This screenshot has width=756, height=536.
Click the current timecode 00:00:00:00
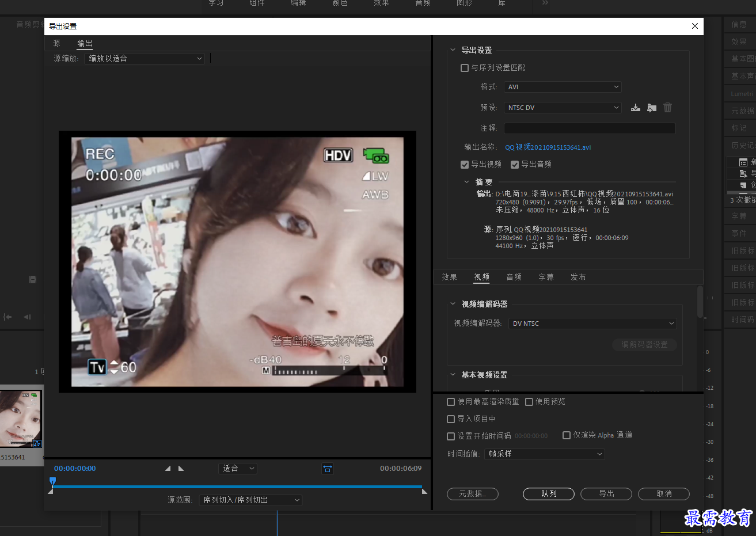75,469
